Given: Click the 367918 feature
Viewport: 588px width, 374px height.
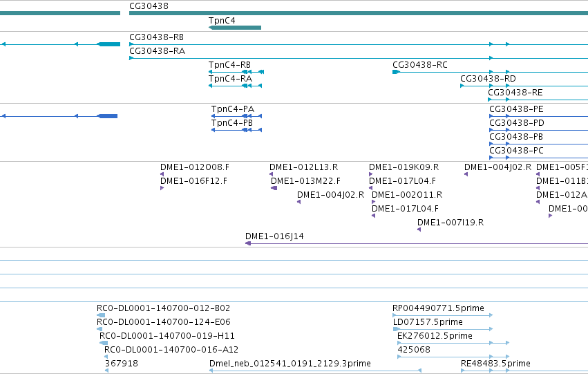Looking at the screenshot, I should pos(107,371).
